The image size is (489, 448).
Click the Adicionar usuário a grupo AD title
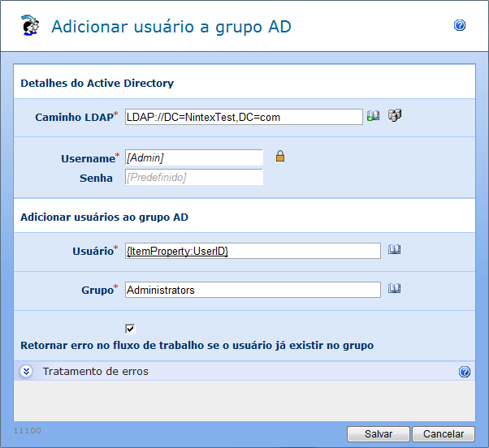(171, 27)
